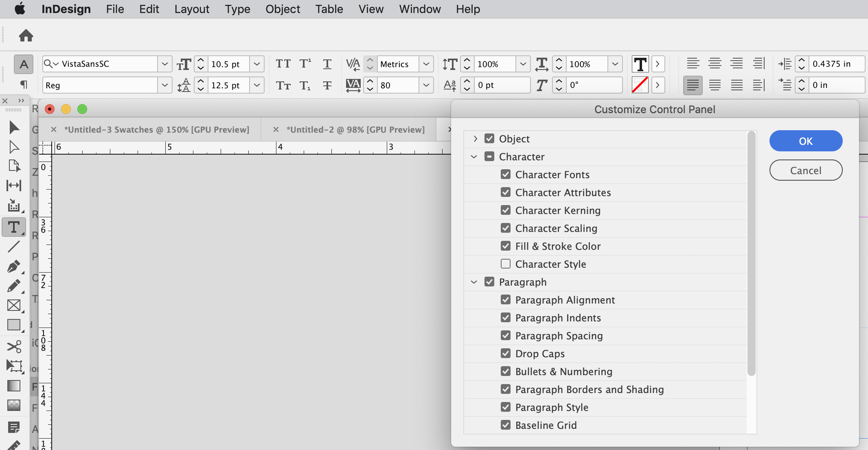
Task: Expand the Object category
Action: tap(475, 138)
